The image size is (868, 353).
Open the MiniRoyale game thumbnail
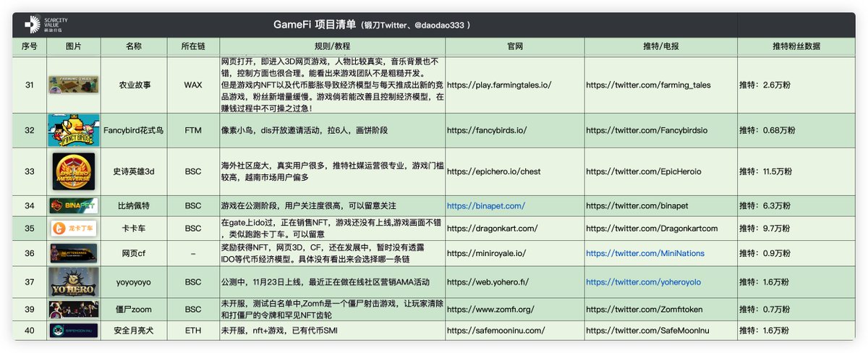click(x=73, y=253)
